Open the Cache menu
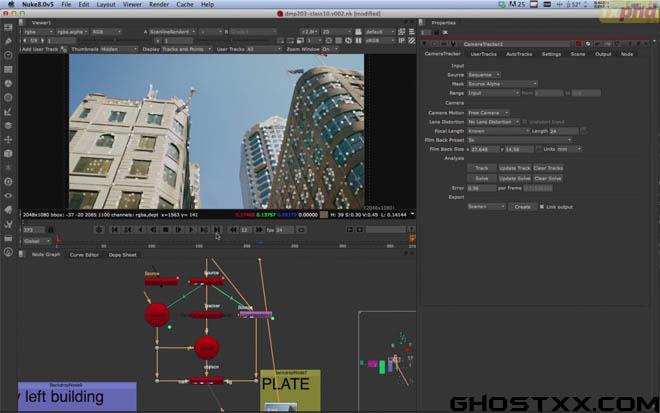The height and width of the screenshot is (413, 660). (185, 4)
